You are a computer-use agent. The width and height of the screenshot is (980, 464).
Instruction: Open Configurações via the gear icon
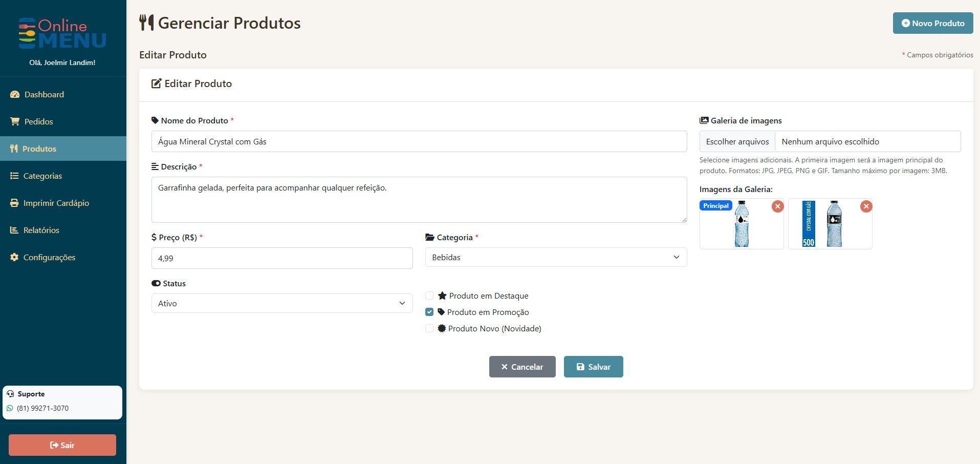click(x=13, y=257)
